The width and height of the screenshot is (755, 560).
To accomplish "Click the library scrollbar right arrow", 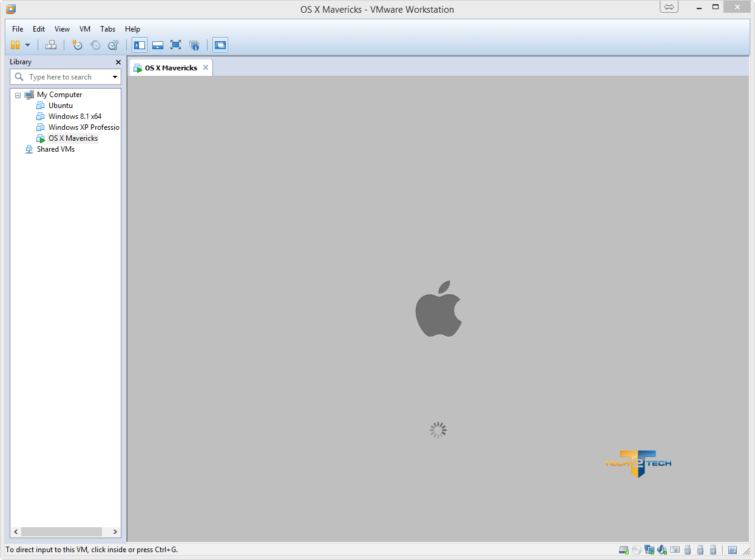I will [x=115, y=532].
